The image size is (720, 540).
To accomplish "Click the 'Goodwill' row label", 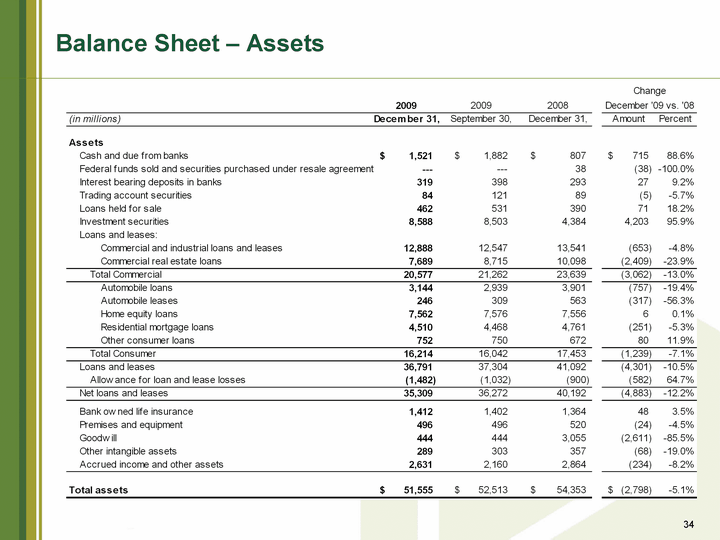I will point(98,438).
